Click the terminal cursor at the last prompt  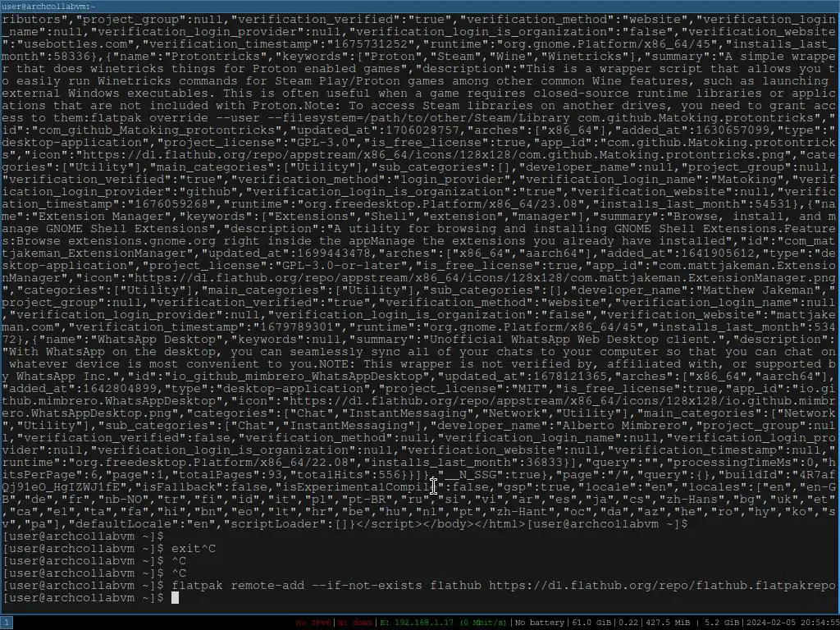[x=175, y=598]
